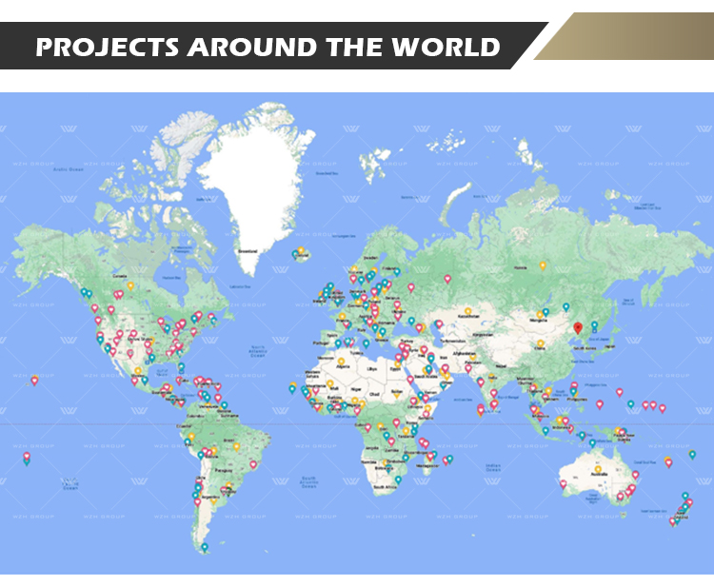Click the South Atlantic Ocean label

coord(308,482)
